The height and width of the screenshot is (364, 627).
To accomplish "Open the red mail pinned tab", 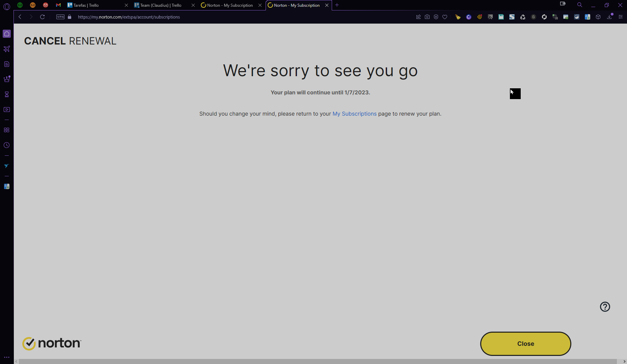I will (46, 5).
